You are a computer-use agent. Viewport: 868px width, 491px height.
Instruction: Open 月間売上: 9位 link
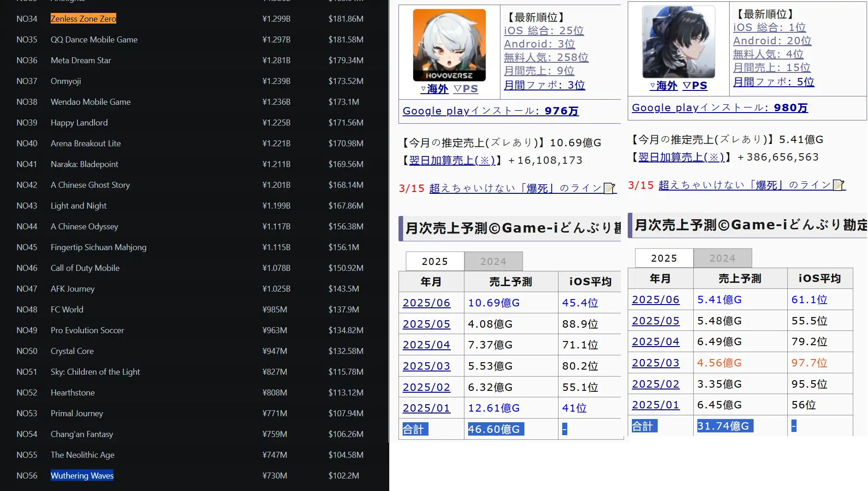pyautogui.click(x=539, y=71)
